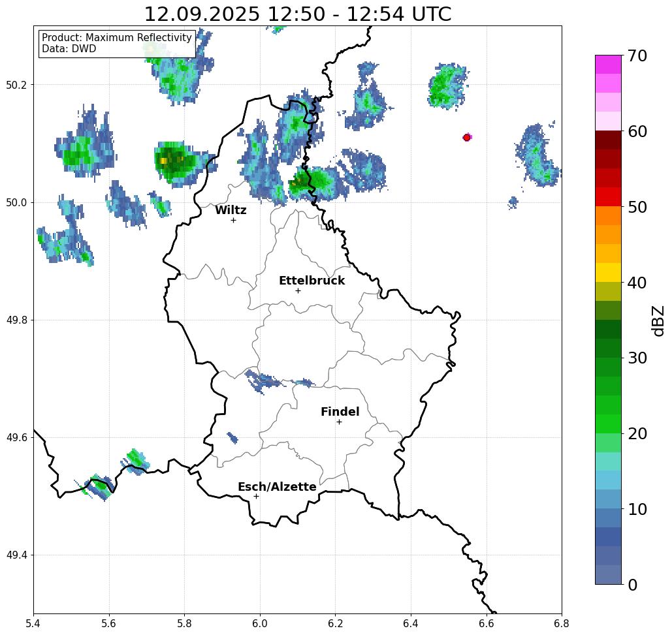Click the longitude tick label 5.4
Viewport: 672px width, 635px height.
point(33,623)
